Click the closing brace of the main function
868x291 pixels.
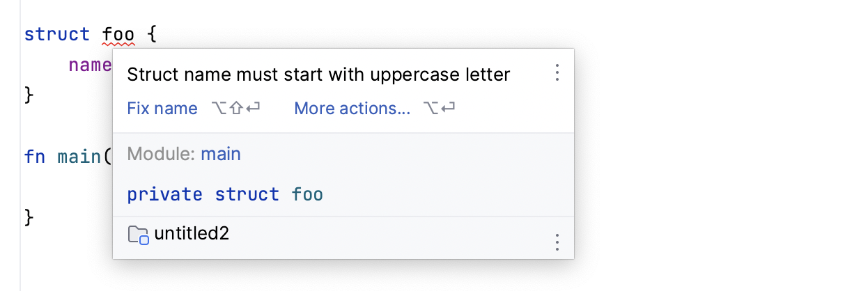[29, 216]
